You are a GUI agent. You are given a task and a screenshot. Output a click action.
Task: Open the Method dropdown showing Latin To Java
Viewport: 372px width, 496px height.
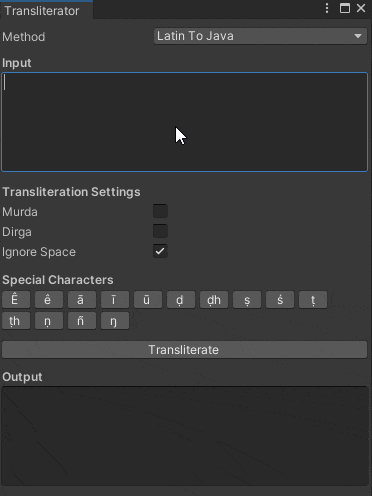pos(260,36)
